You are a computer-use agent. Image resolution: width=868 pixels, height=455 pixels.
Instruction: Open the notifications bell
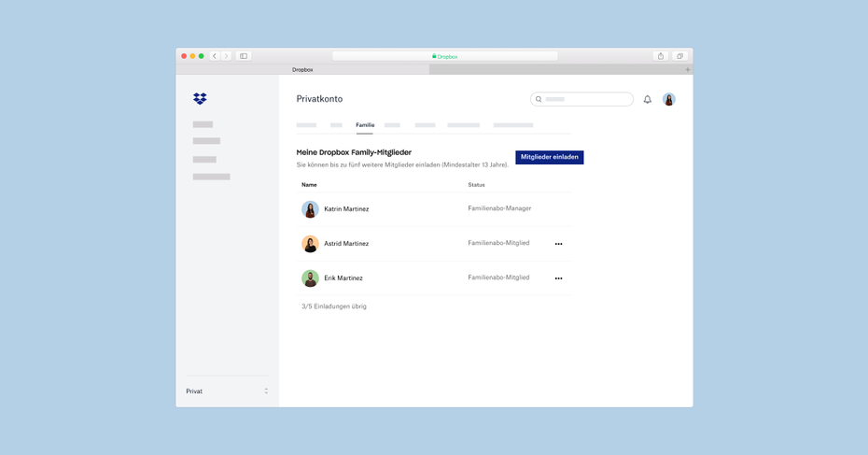[647, 99]
